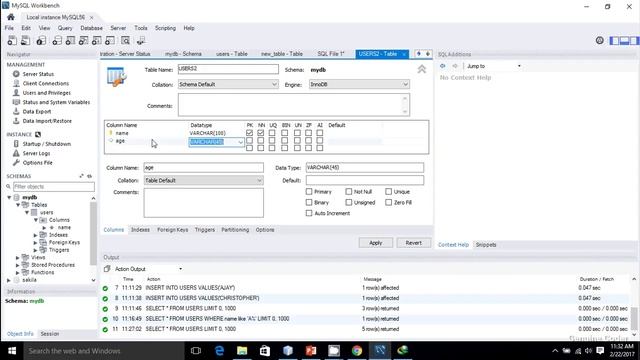The width and height of the screenshot is (640, 360).
Task: Enable the Unsigned checkbox
Action: (x=349, y=202)
